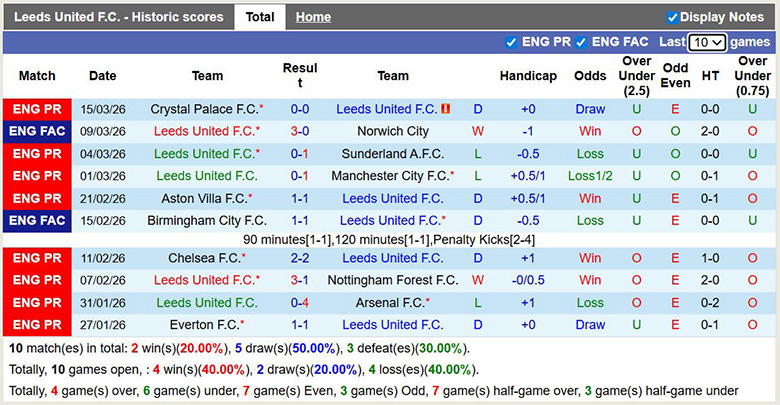Open the Norwich City team link
Screen dimensions: 780x405
pyautogui.click(x=393, y=131)
